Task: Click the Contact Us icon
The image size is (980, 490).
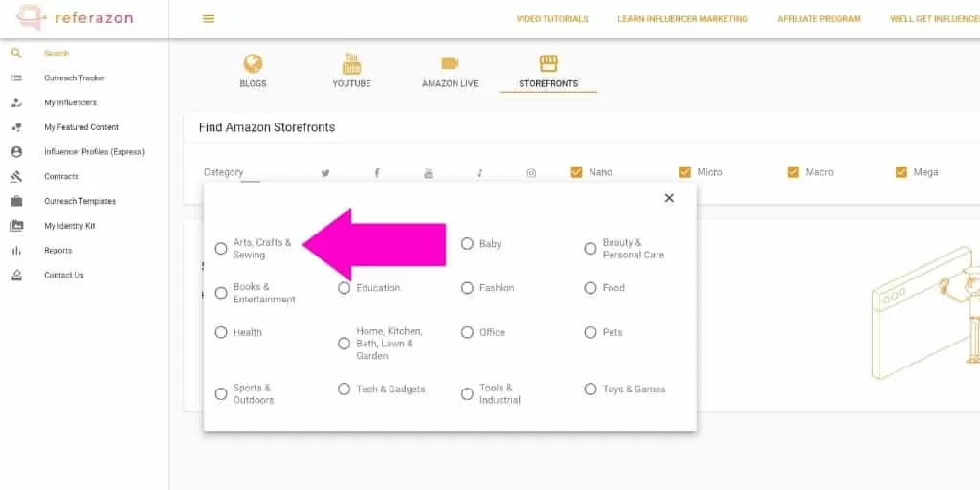Action: pyautogui.click(x=17, y=275)
